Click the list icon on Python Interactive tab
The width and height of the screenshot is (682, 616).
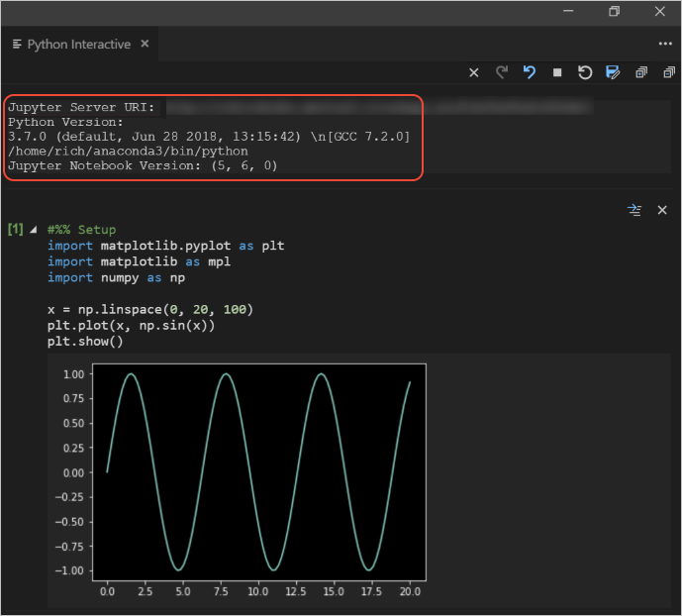(17, 44)
